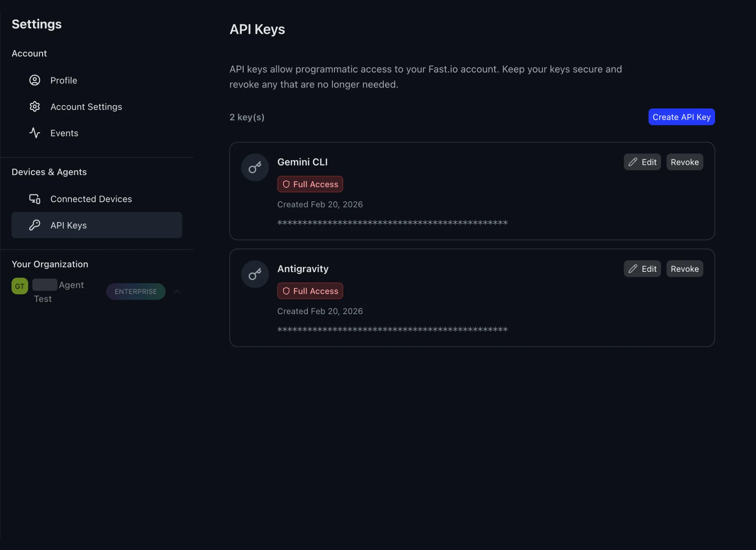Viewport: 756px width, 550px height.
Task: Click the masked key value under Gemini CLI
Action: [392, 223]
